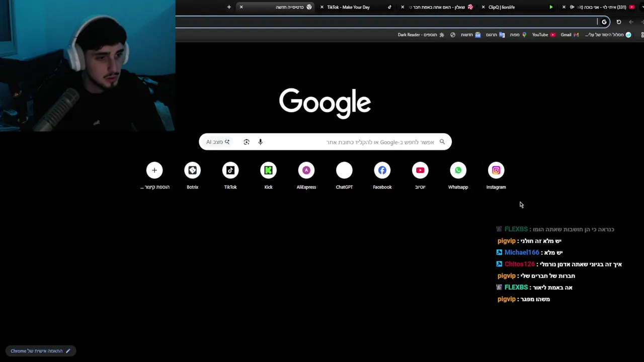
Task: Open the TikTok shortcut tile
Action: tap(230, 176)
